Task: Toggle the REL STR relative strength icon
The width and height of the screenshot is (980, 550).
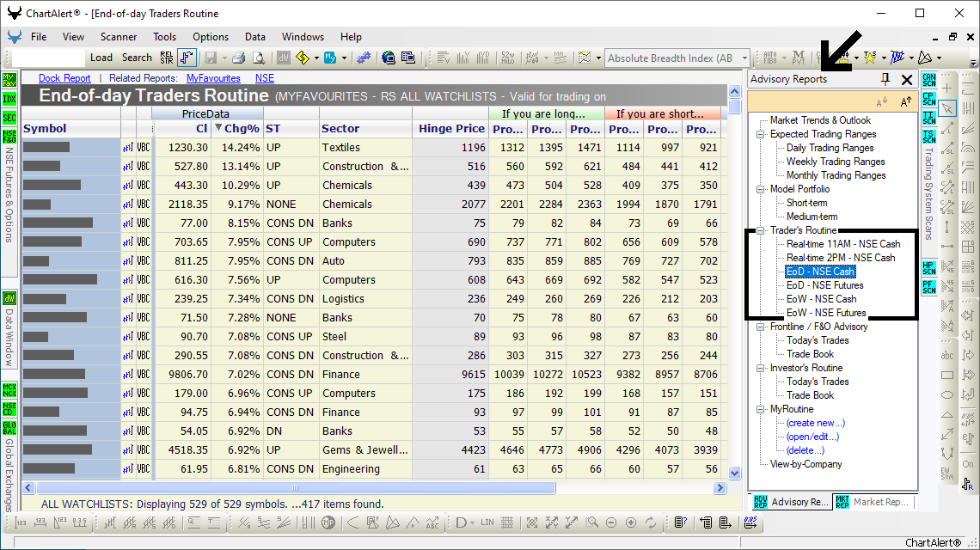Action: tap(166, 58)
